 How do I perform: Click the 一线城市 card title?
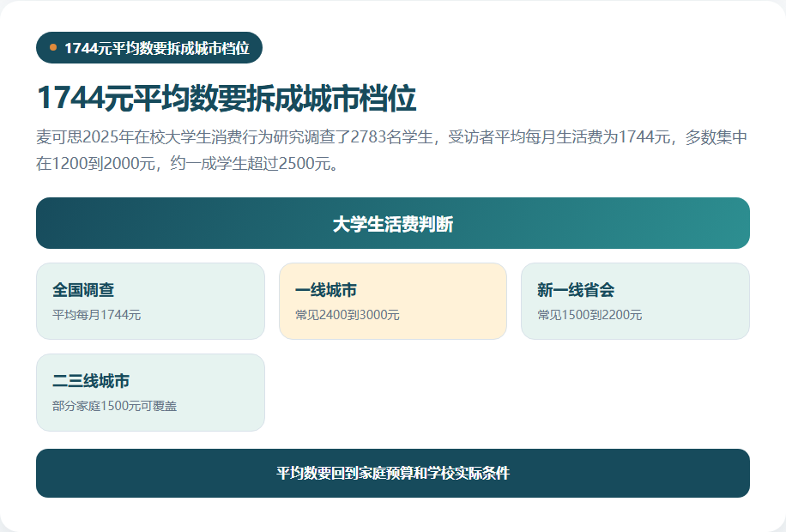(x=326, y=290)
